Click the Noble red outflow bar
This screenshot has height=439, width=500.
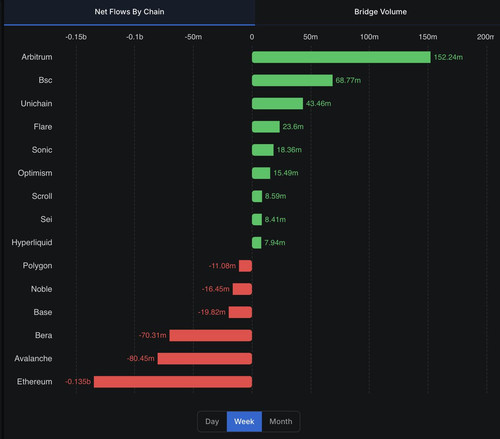tap(242, 289)
